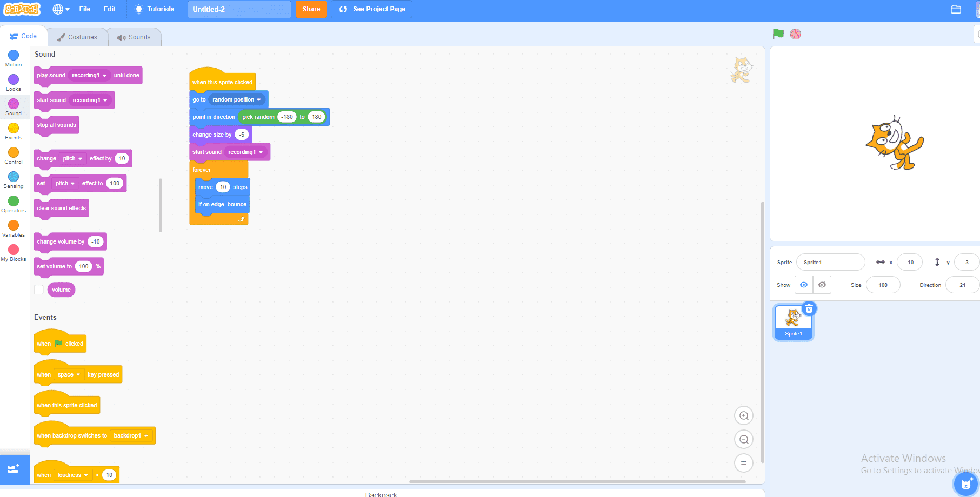The width and height of the screenshot is (980, 497).
Task: Zoom in on the code workspace
Action: click(743, 415)
